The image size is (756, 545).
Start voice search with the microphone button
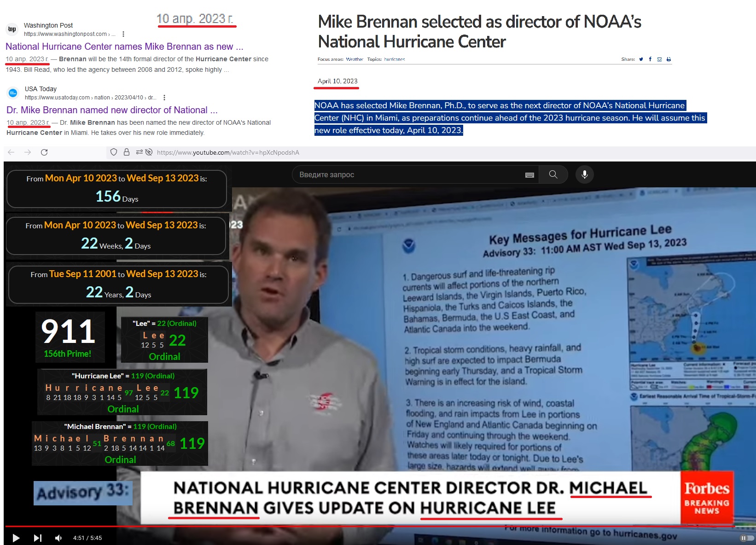tap(584, 175)
